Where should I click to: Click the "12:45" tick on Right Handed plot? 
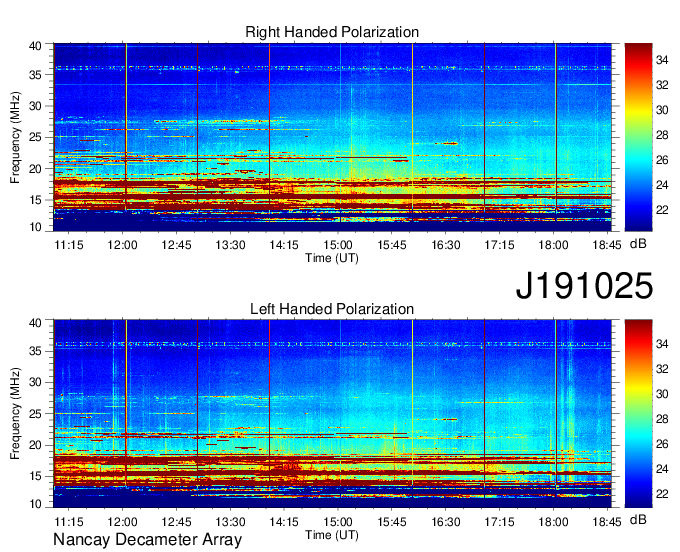click(177, 245)
